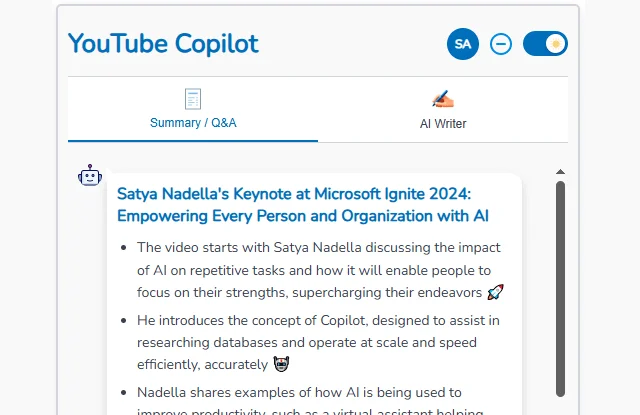640x415 pixels.
Task: Click the bullet dot before 'He introduces'
Action: [x=122, y=320]
